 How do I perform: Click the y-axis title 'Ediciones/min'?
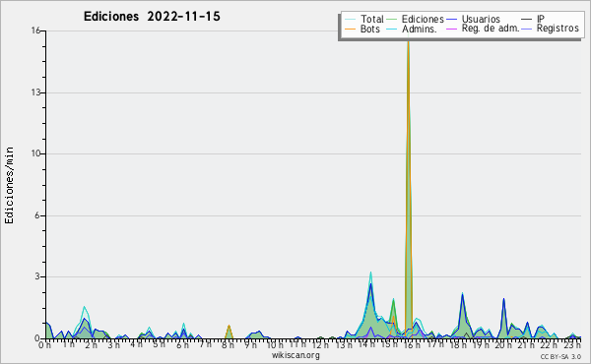(9, 185)
